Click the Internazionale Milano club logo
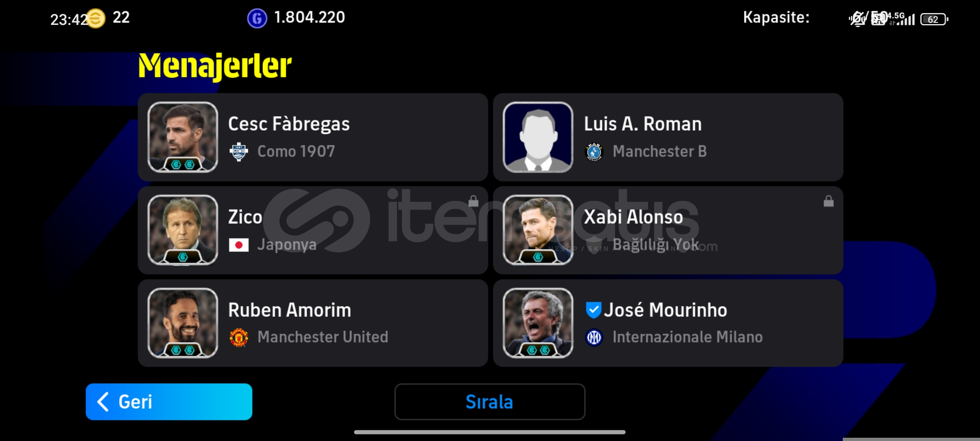980x441 pixels. click(594, 338)
